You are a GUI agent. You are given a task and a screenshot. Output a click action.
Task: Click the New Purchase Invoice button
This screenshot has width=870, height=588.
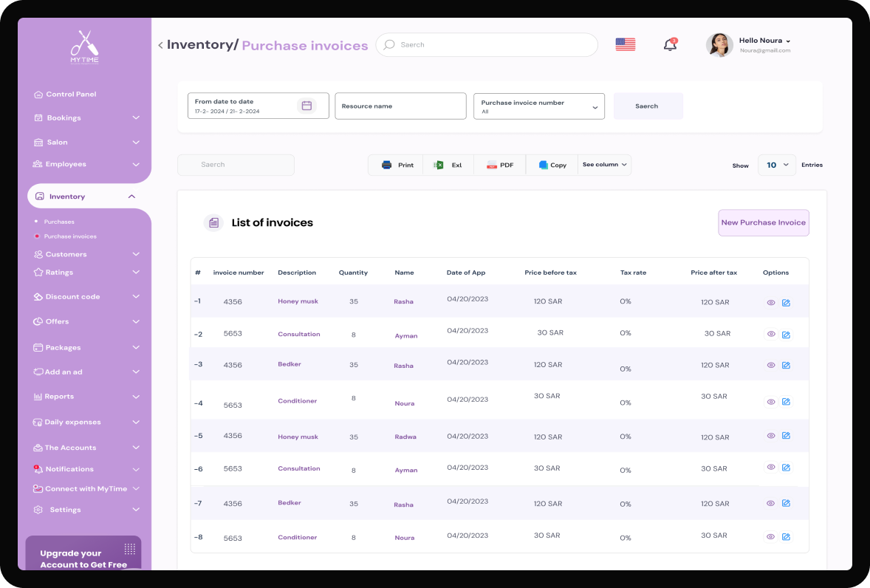763,222
